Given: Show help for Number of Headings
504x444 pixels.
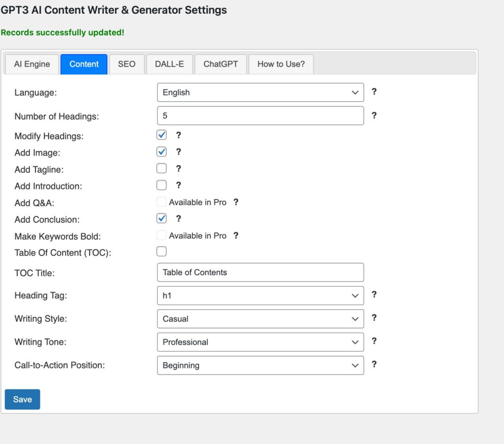Looking at the screenshot, I should coord(374,115).
